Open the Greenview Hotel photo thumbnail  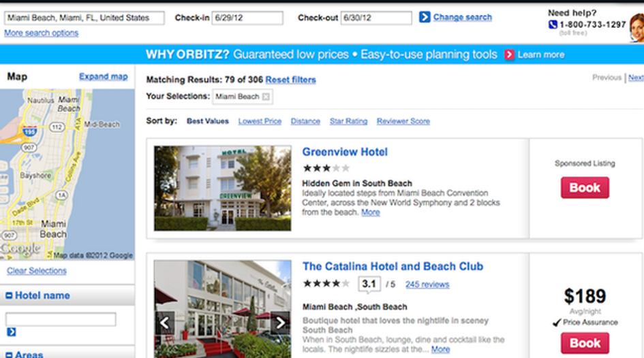[x=223, y=189]
